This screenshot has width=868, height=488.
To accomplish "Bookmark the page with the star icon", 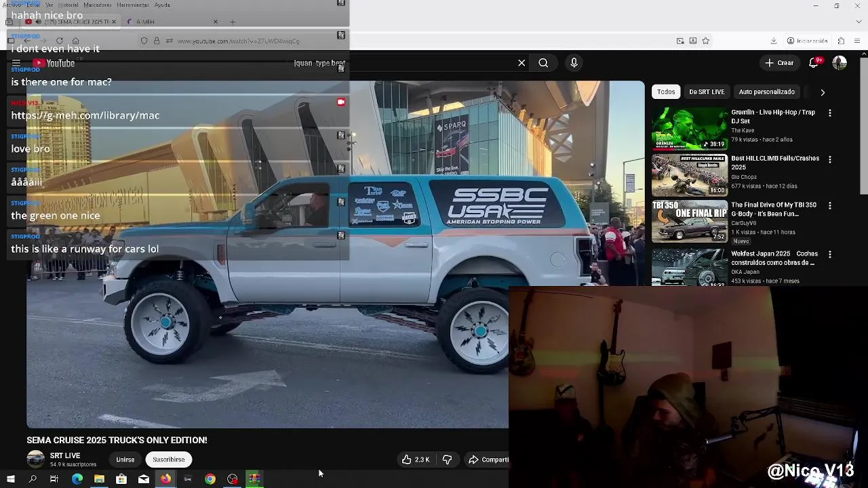I will coord(705,41).
